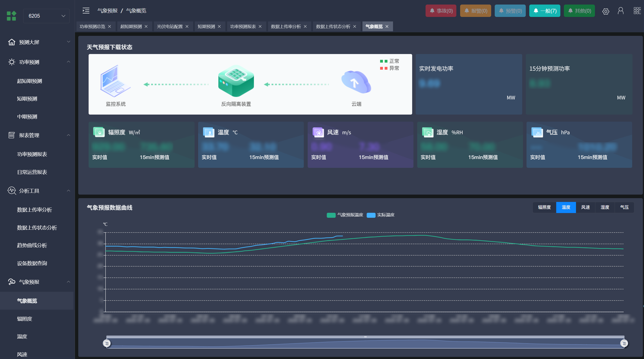Screen dimensions: 644x359
Task: Switch chart to 辐照度
Action: (x=544, y=207)
